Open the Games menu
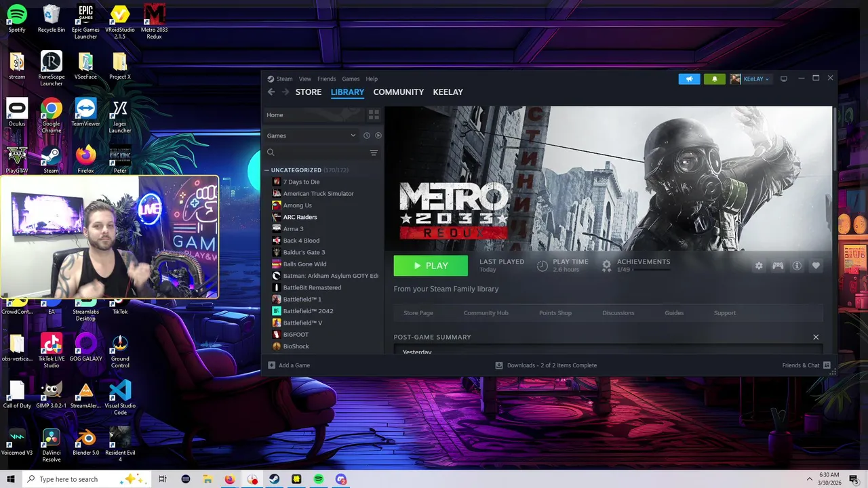The image size is (868, 488). tap(351, 79)
